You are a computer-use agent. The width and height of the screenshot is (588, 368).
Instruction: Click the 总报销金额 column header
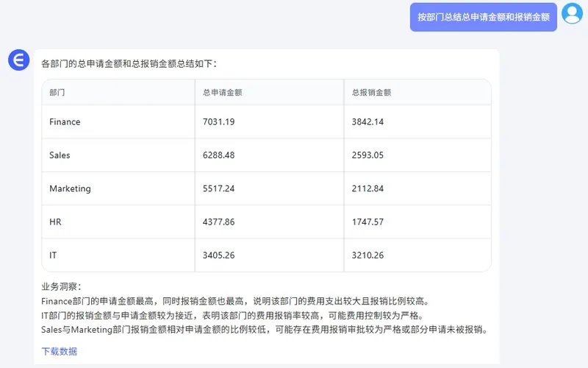[x=371, y=93]
